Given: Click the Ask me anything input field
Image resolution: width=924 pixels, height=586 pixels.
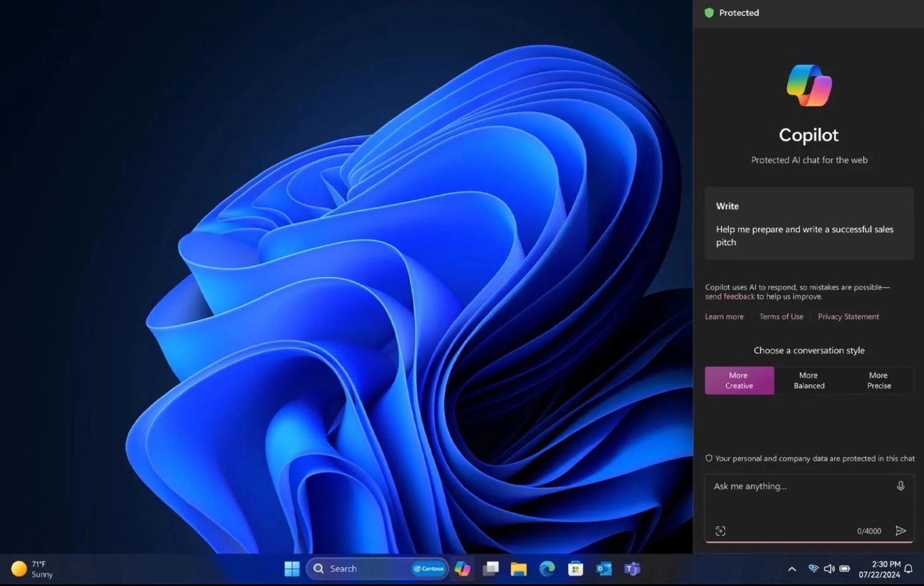Looking at the screenshot, I should point(809,508).
